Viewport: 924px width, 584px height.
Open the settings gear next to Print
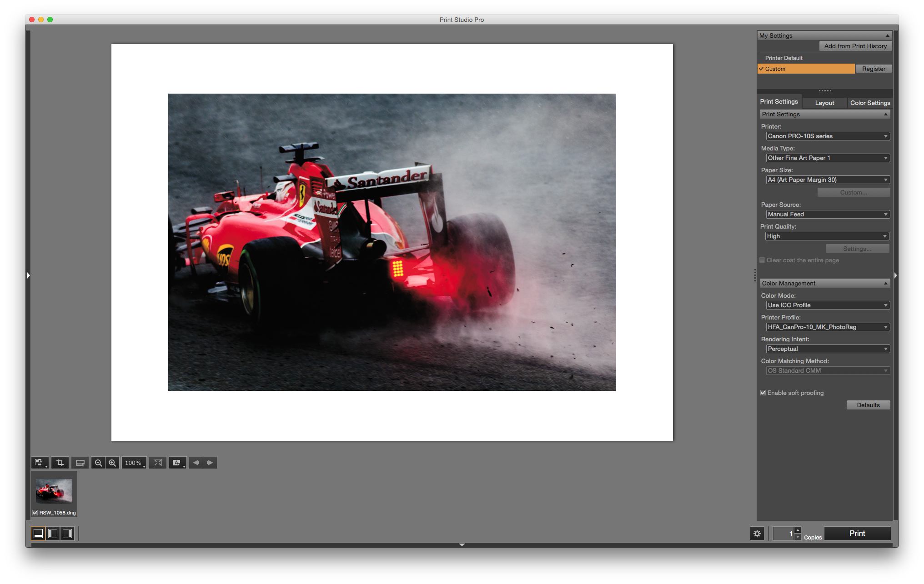(757, 534)
